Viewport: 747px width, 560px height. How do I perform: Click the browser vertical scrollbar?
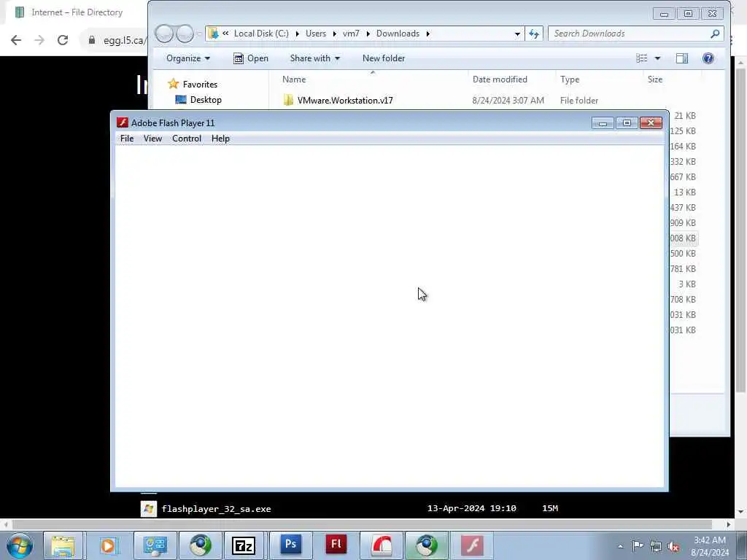tap(740, 230)
